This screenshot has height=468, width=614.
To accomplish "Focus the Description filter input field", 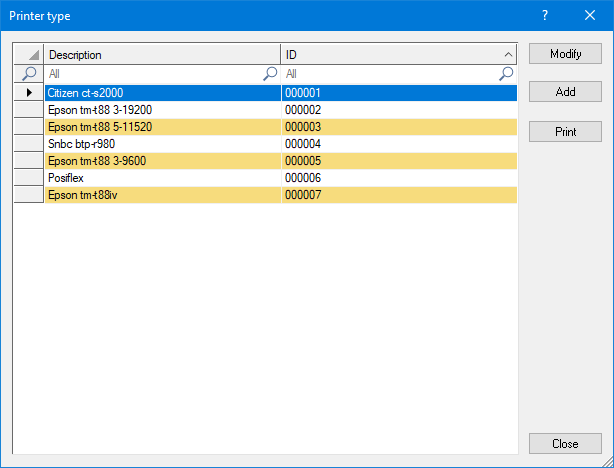I will click(150, 74).
